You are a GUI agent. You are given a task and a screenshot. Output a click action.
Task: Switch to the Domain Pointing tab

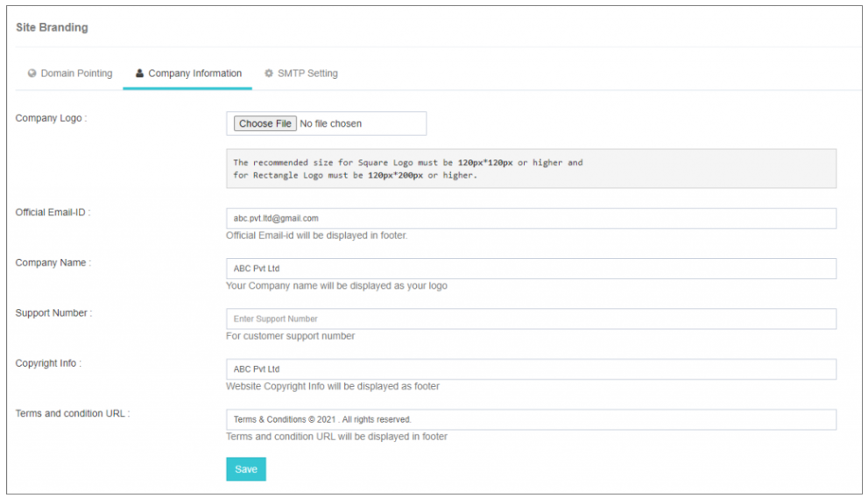coord(76,74)
